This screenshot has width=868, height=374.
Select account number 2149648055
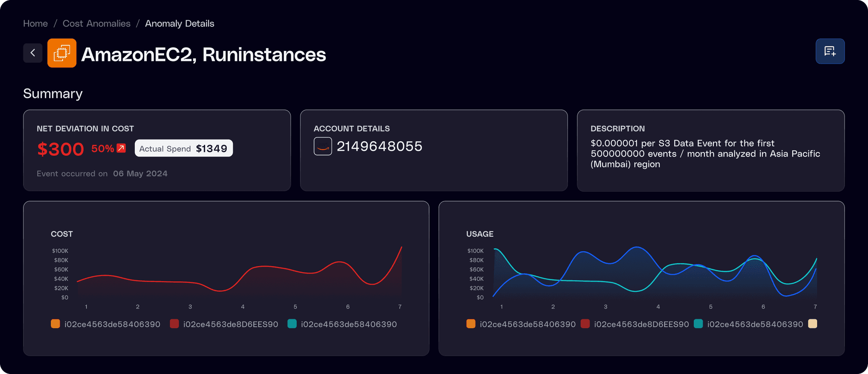(x=379, y=146)
